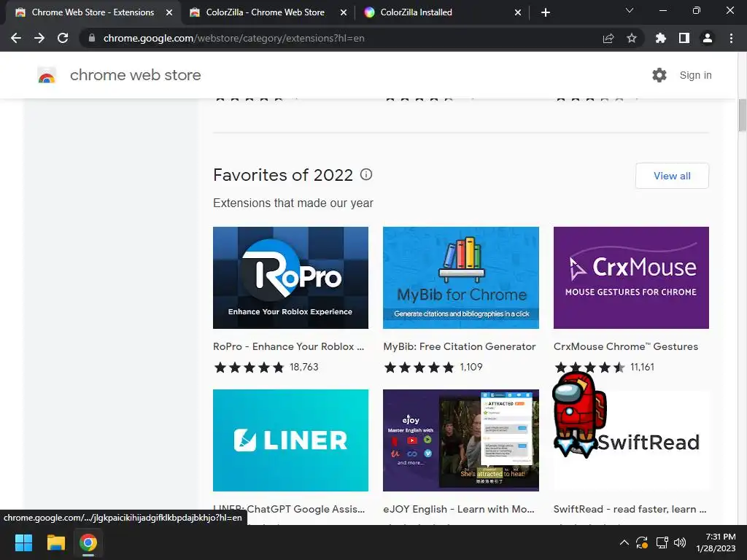
Task: Open the volume control in system tray
Action: [680, 542]
